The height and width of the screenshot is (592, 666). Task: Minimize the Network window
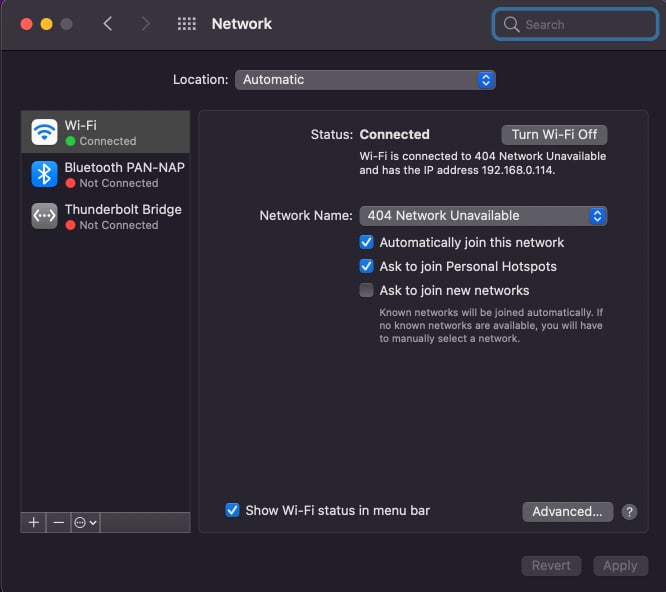pyautogui.click(x=46, y=24)
